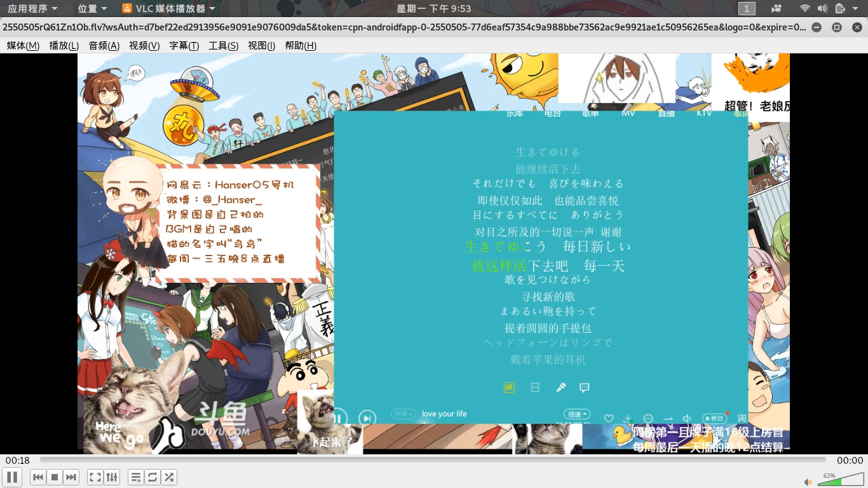Open the Wi-Fi network indicator
The height and width of the screenshot is (488, 868).
[805, 8]
